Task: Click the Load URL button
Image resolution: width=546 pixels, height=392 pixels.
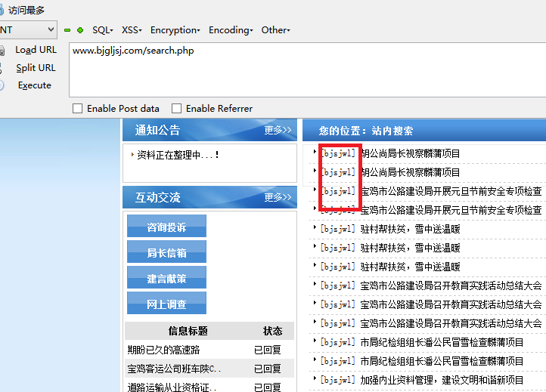Action: [x=36, y=50]
